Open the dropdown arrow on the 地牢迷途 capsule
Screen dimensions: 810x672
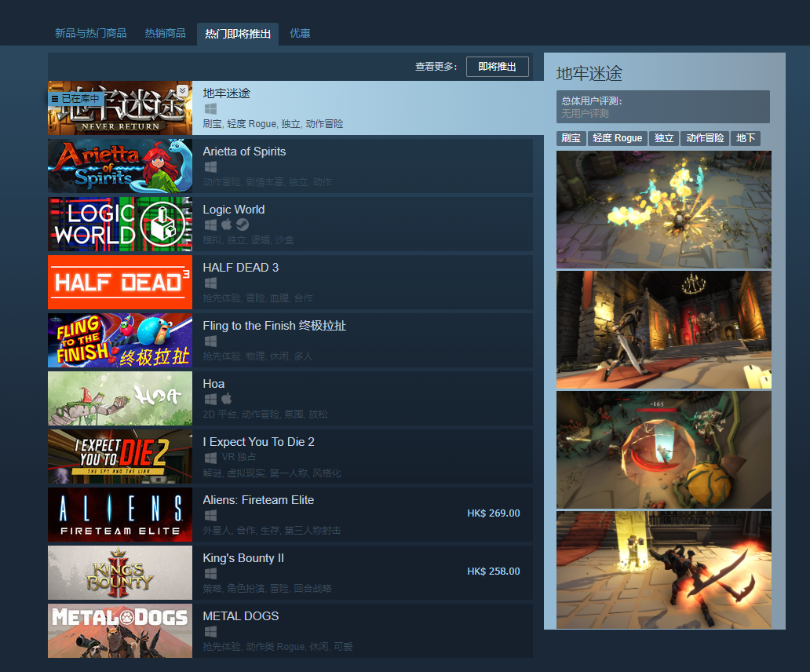(x=182, y=91)
